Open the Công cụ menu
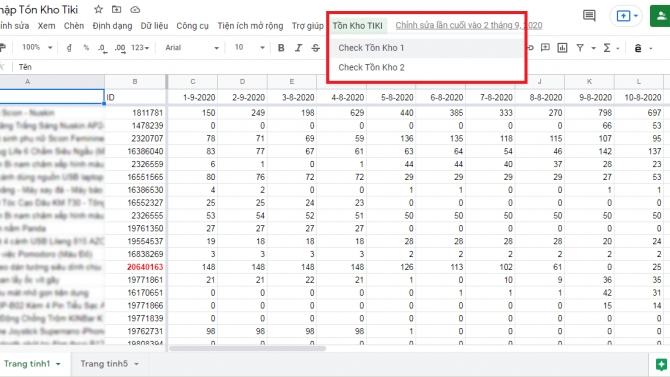Image resolution: width=670 pixels, height=377 pixels. coord(193,26)
